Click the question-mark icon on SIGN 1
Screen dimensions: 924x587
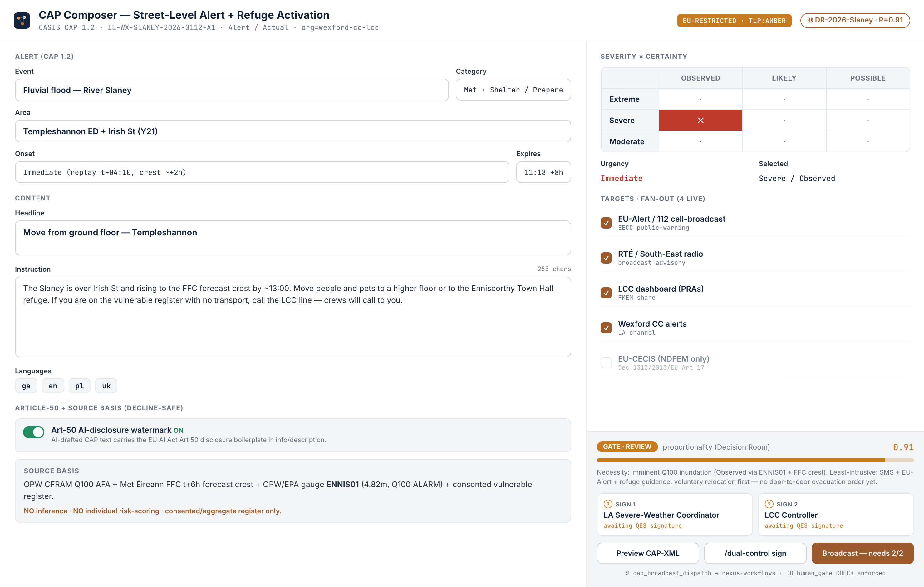coord(608,504)
